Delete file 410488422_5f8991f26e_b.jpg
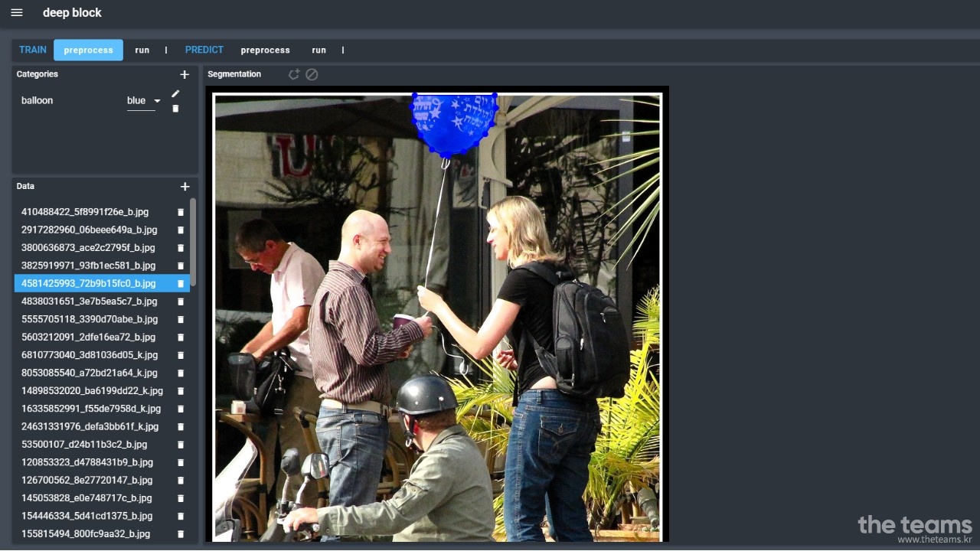This screenshot has width=980, height=551. click(x=181, y=212)
